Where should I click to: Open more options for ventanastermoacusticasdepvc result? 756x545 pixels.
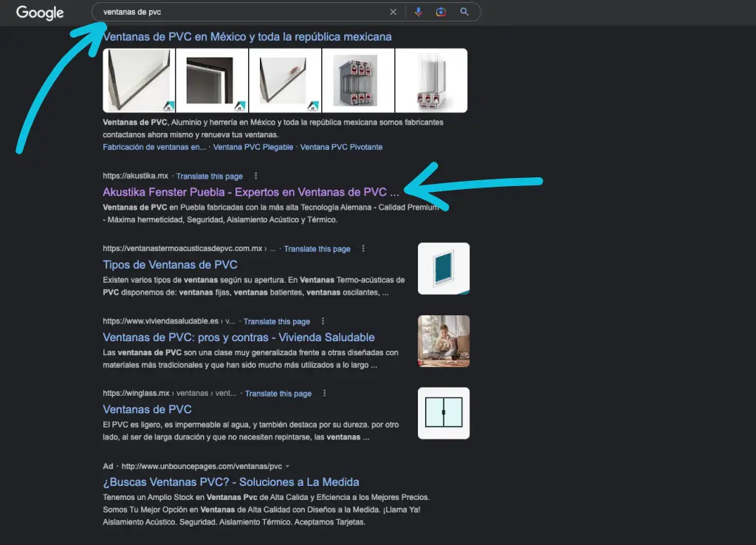coord(363,249)
